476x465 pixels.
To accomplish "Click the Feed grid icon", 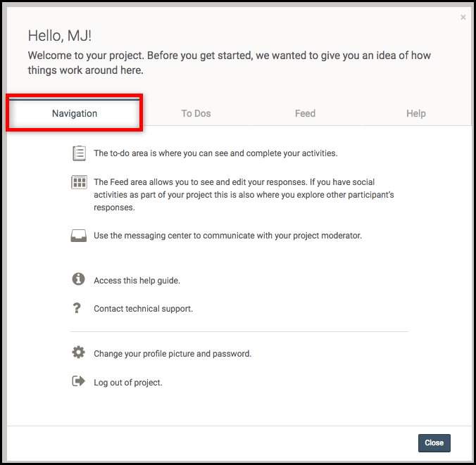I will 79,182.
